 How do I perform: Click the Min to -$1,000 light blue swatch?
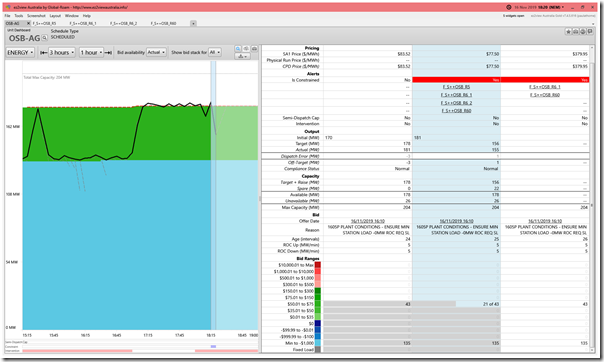tap(318, 343)
